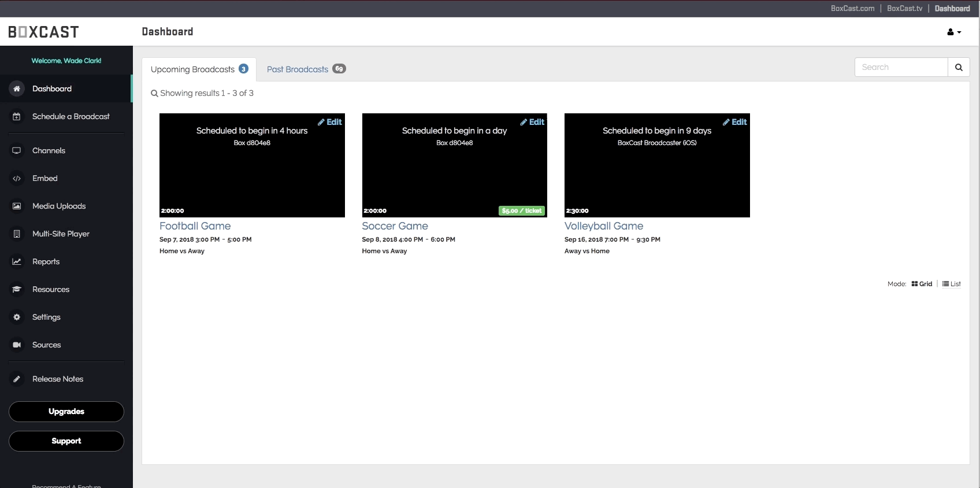
Task: Switch to List view mode
Action: (951, 284)
